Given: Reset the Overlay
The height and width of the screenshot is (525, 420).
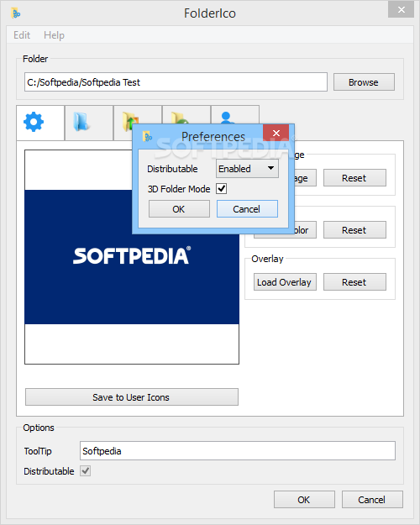Looking at the screenshot, I should coord(354,282).
